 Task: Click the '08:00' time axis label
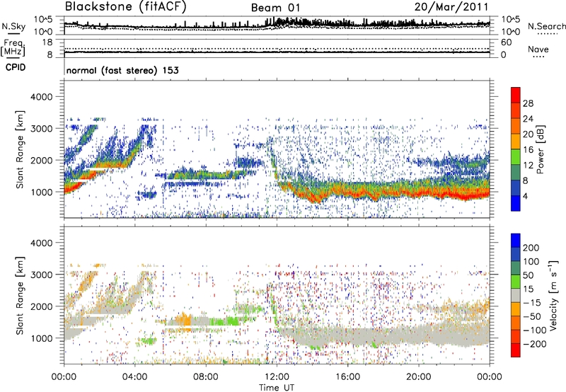206,377
